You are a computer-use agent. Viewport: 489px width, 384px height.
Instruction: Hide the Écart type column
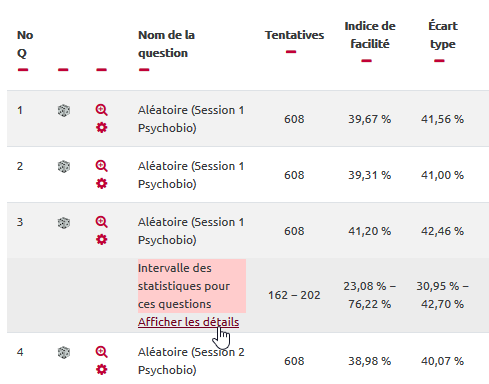[x=439, y=61]
